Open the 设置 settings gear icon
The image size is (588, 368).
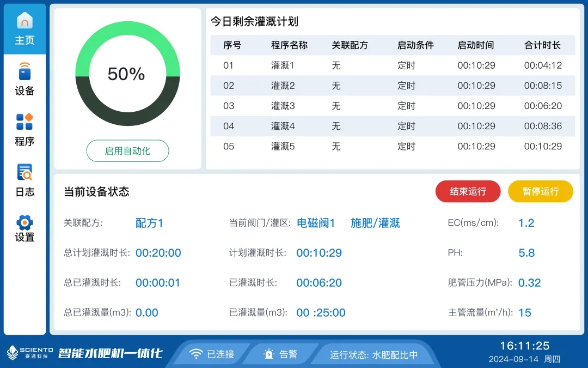(24, 223)
